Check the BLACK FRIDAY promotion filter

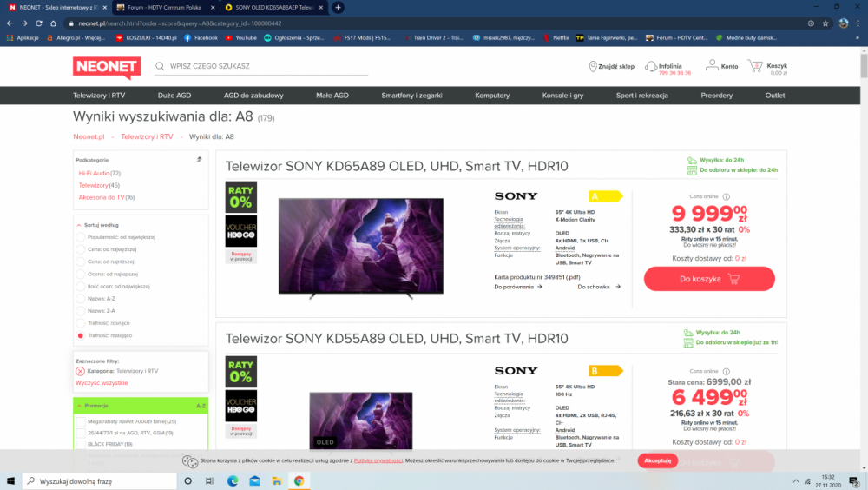[x=81, y=444]
